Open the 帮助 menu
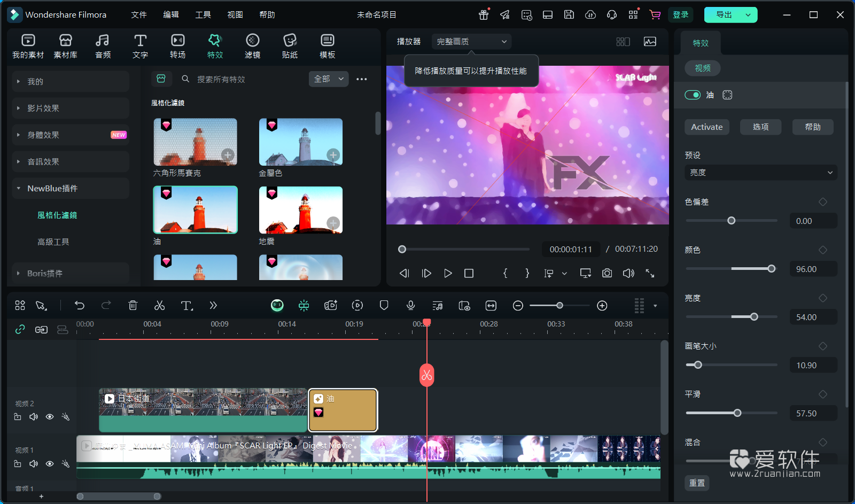Screen dimensions: 855x504 [x=267, y=14]
